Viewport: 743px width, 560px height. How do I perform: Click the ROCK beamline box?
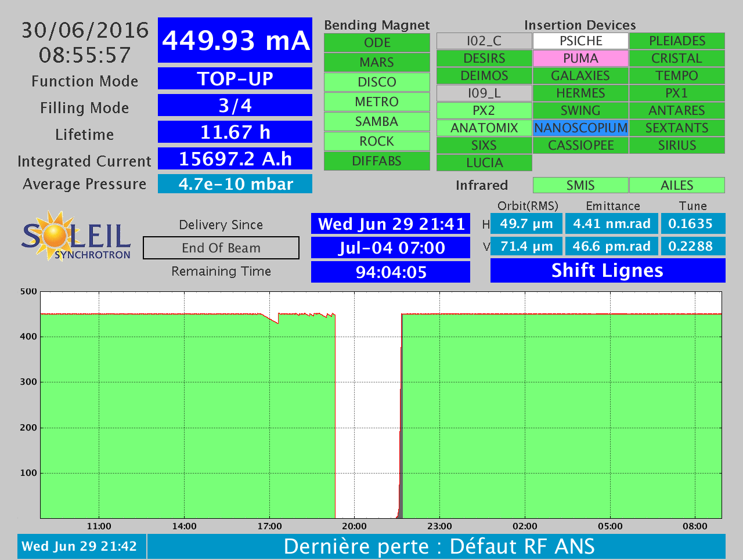(377, 141)
